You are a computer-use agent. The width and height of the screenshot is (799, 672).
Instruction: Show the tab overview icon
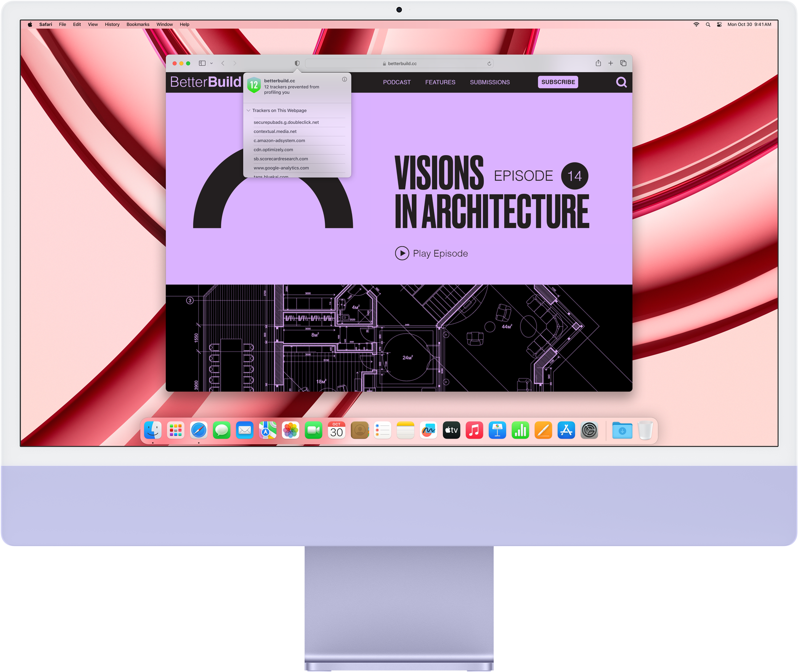point(623,63)
